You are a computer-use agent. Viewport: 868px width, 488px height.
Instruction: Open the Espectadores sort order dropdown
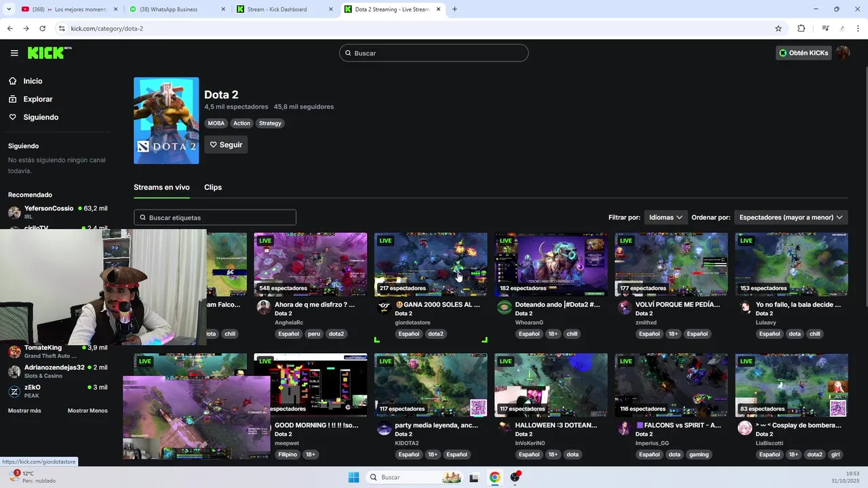click(791, 218)
